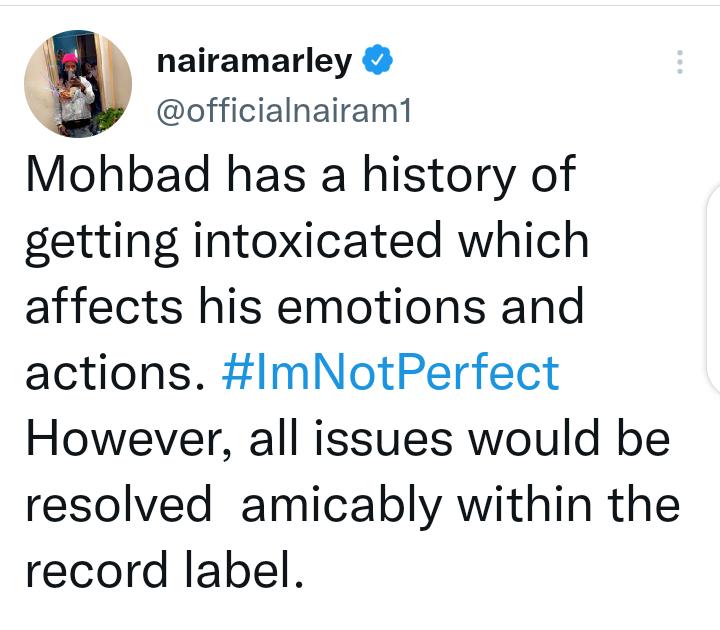Open the three-dot more options menu
This screenshot has height=630, width=720.
pyautogui.click(x=680, y=62)
